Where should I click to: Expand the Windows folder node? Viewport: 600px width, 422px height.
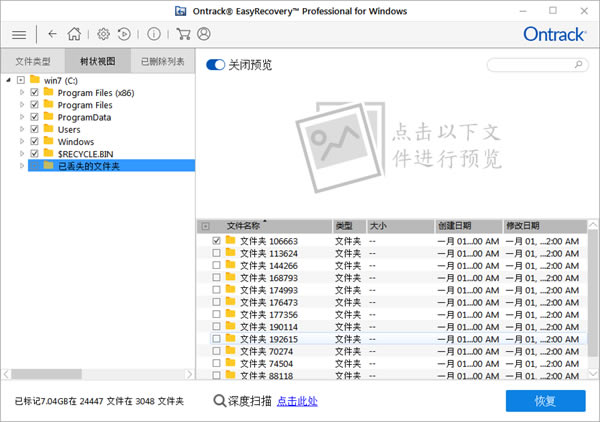[x=22, y=142]
